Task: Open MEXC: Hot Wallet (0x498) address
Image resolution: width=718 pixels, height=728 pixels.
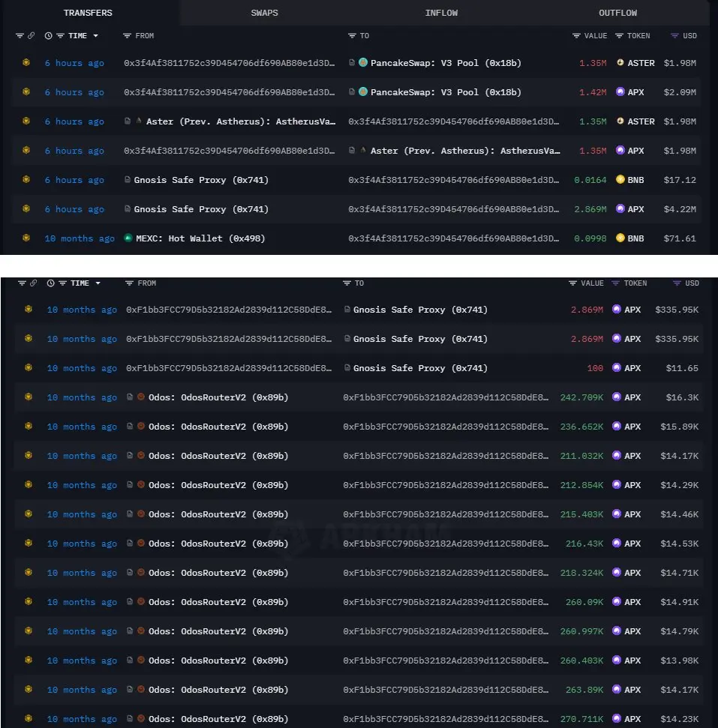Action: click(x=200, y=238)
